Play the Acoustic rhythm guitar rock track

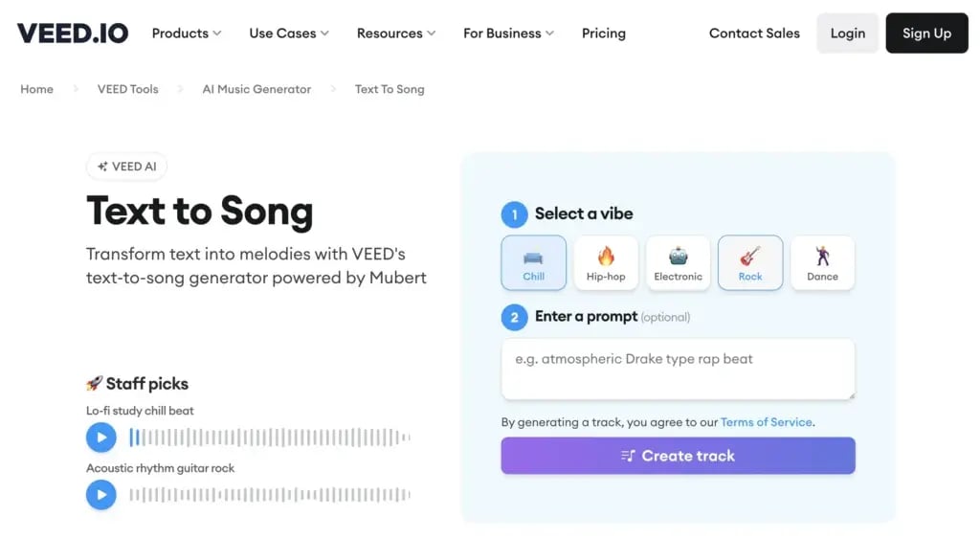pos(101,495)
